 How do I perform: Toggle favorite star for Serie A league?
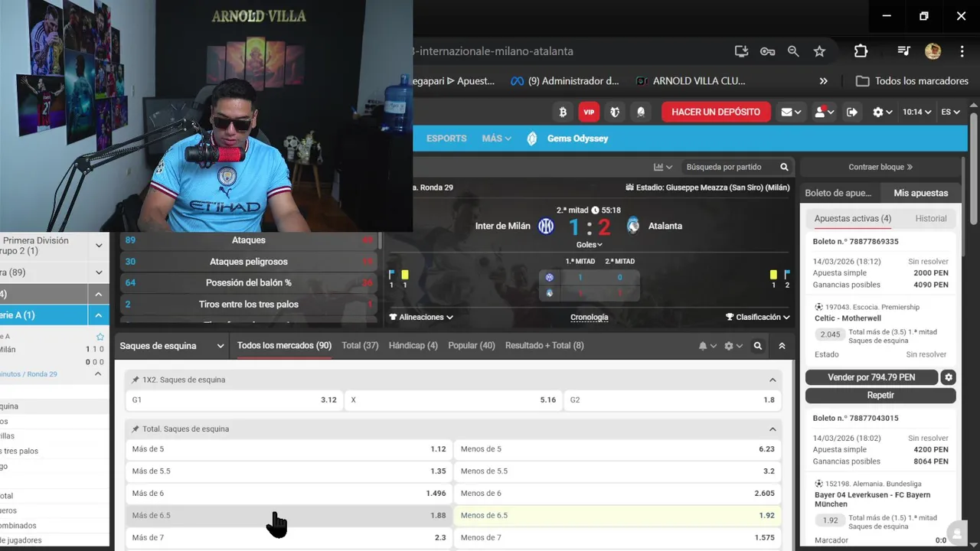(100, 336)
